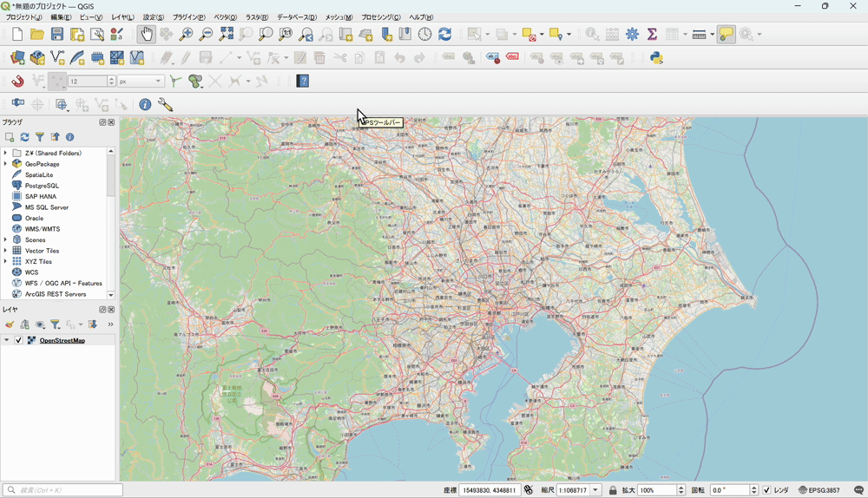Open the Data Source Manager icon
This screenshot has height=498, width=868.
[x=17, y=57]
